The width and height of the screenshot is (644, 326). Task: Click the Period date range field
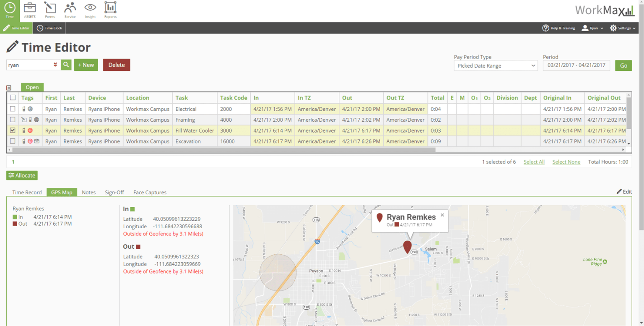576,65
